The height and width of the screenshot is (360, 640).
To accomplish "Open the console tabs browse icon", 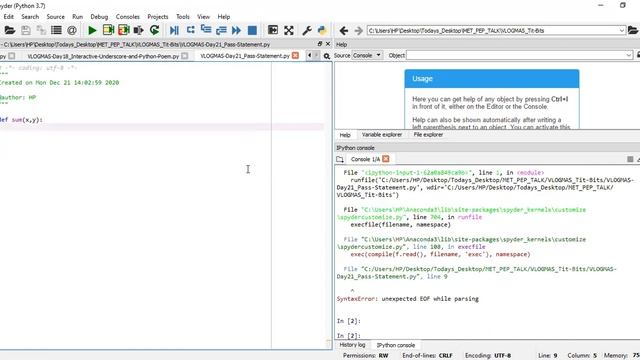I will tap(340, 159).
